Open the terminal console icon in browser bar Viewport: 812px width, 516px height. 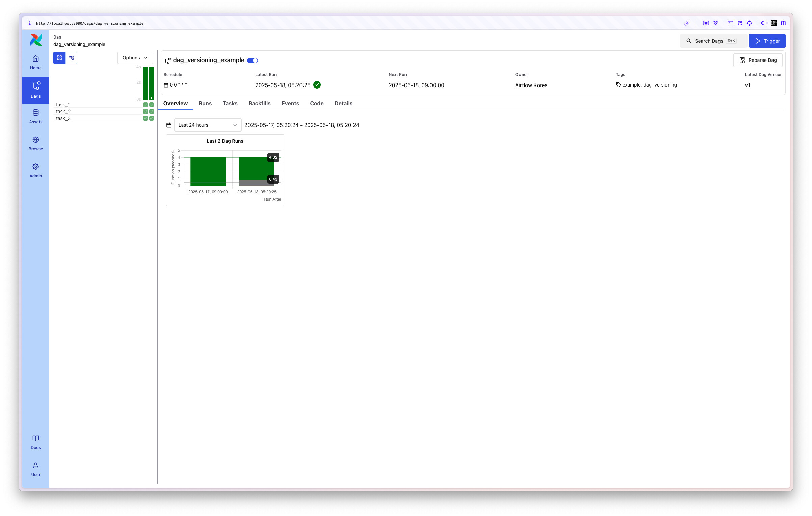730,23
